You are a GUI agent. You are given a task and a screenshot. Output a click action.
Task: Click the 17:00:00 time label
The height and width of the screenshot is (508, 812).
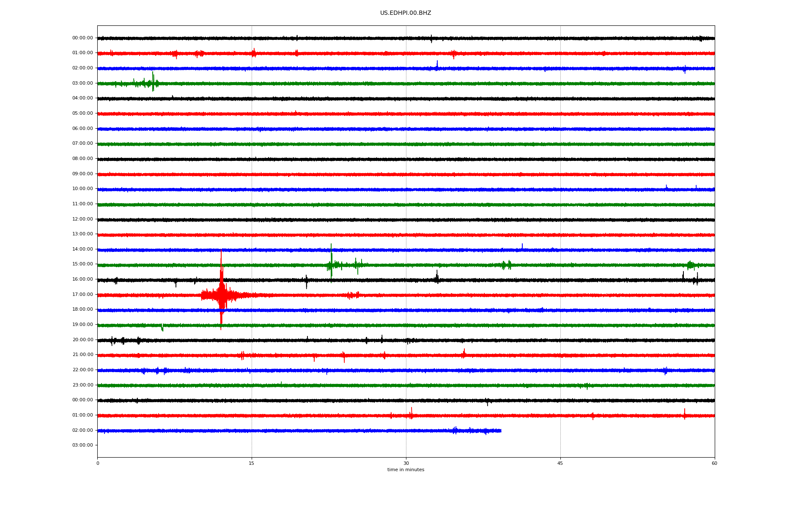pos(82,294)
